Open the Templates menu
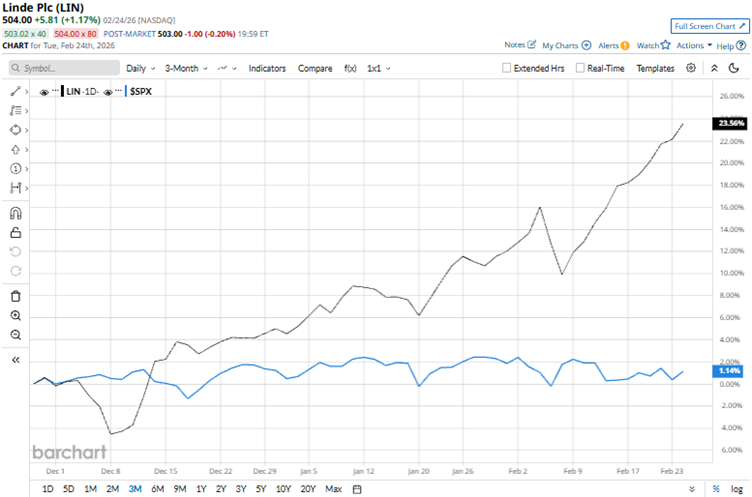Screen dimensions: 752x497 655,68
